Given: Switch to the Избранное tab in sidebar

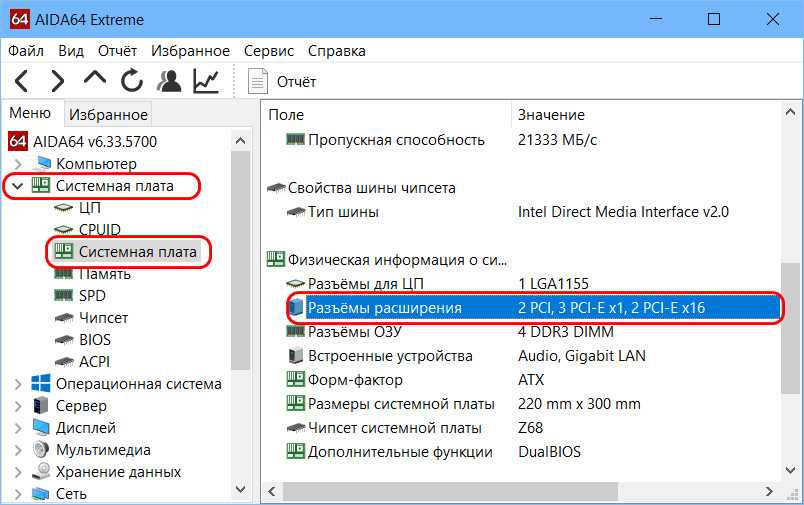Looking at the screenshot, I should (108, 114).
